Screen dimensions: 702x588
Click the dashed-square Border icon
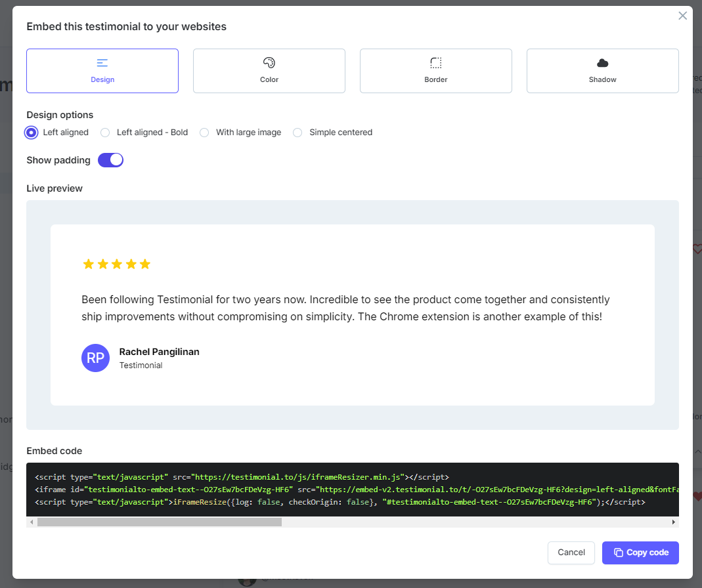(x=435, y=62)
